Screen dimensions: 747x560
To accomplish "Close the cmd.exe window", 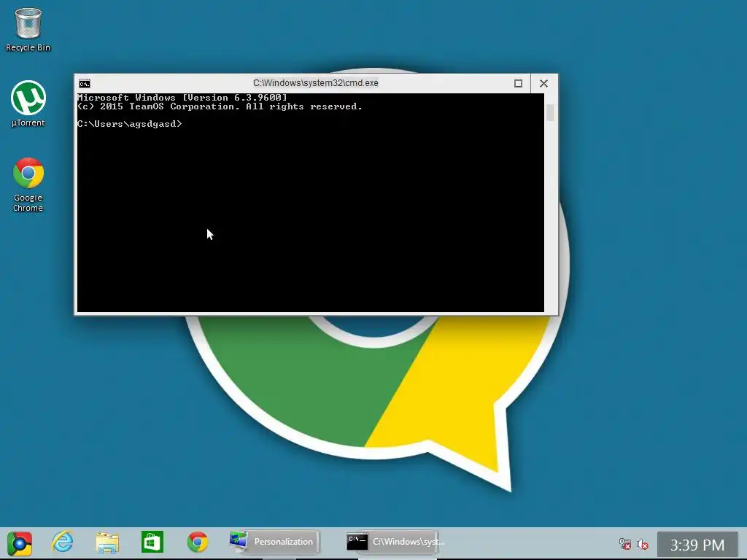I will pos(543,83).
